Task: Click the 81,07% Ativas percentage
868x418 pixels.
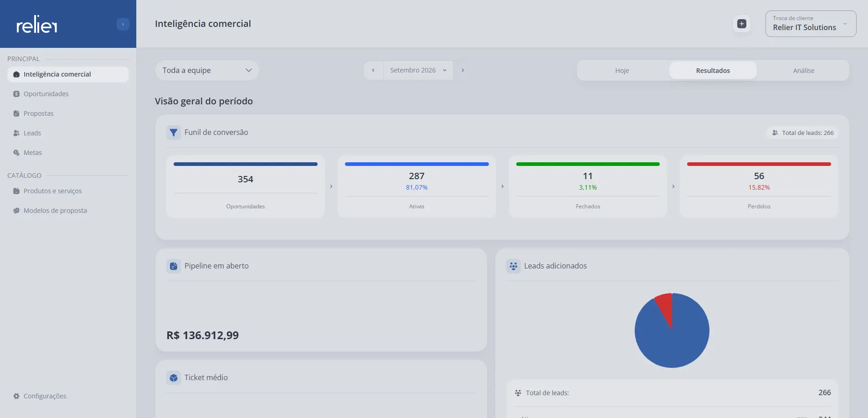Action: (x=416, y=187)
